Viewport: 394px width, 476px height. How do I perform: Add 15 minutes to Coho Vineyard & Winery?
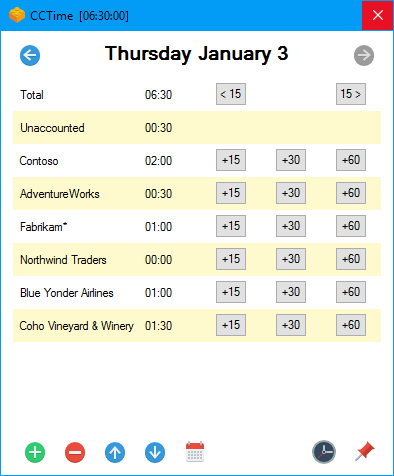(231, 325)
